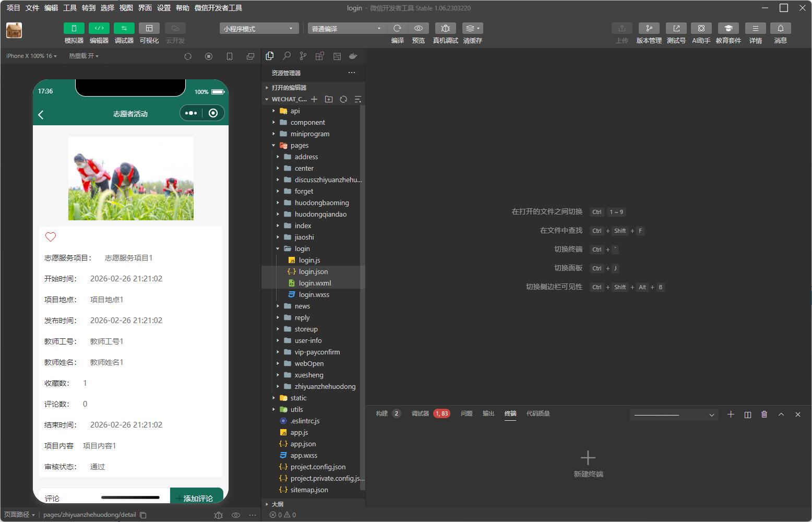Toggle the editor panel button

[x=99, y=28]
